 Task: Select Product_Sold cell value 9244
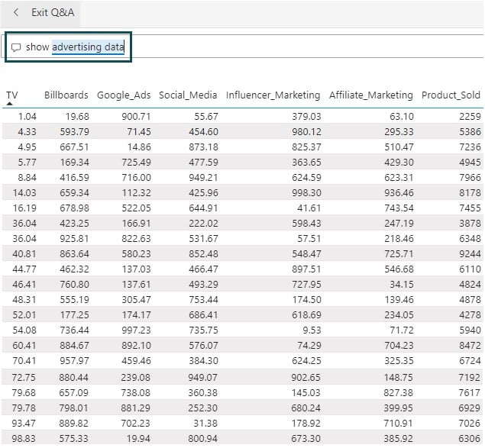click(x=470, y=254)
